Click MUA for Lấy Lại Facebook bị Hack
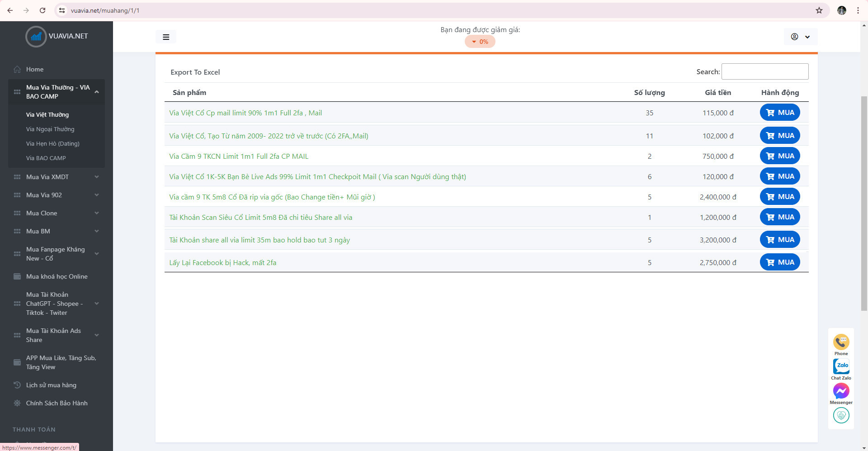Screen dimensions: 868x451 click(780, 262)
